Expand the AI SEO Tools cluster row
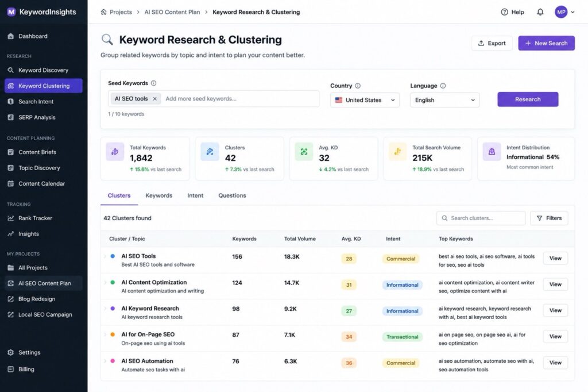Viewport: 588px width, 392px height. [105, 256]
